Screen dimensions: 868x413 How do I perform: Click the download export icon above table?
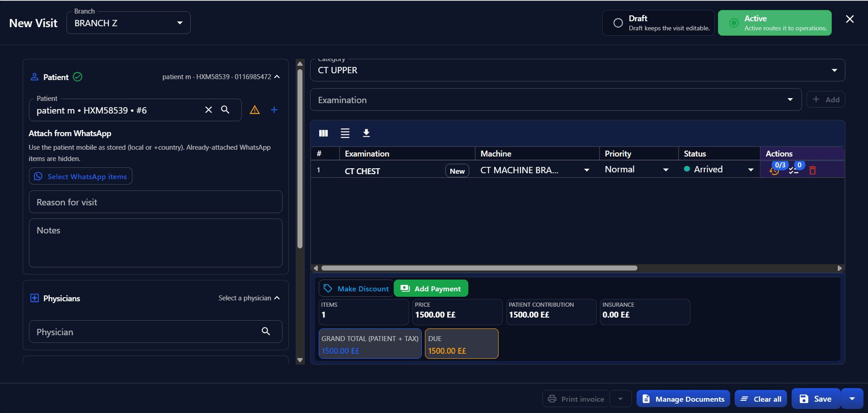pos(366,133)
